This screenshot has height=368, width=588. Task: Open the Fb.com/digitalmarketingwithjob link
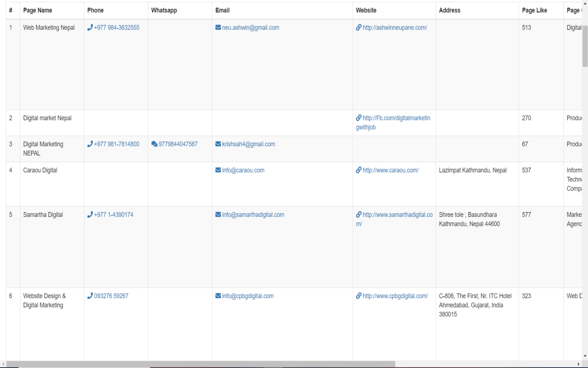click(x=393, y=122)
